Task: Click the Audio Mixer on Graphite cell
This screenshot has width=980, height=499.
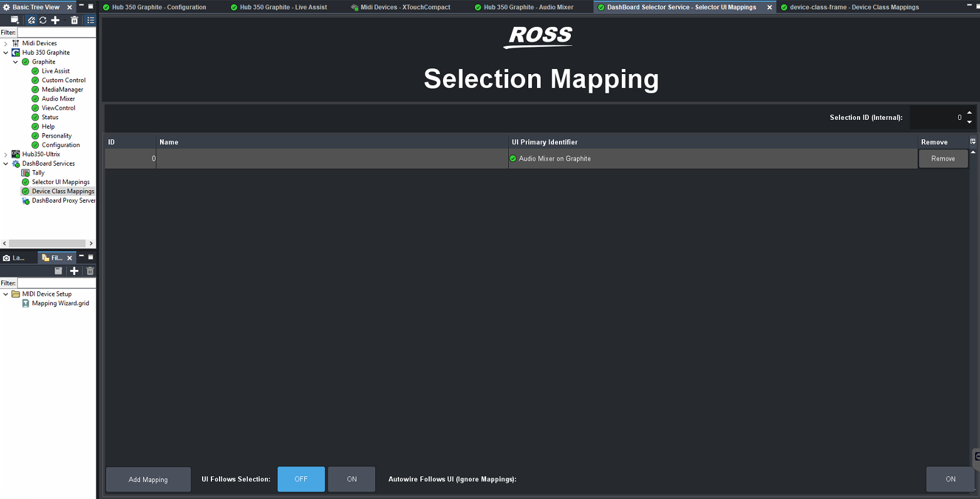Action: 713,159
